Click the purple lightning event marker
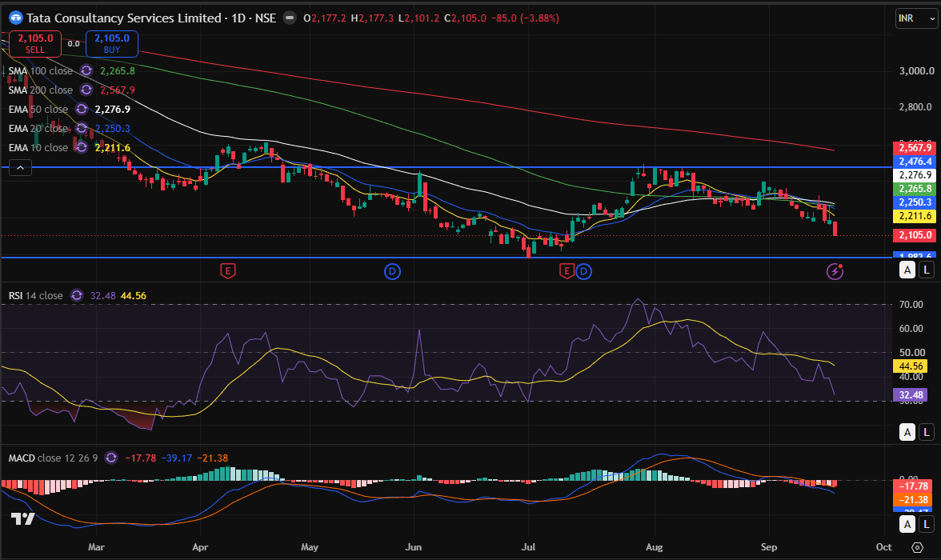Viewport: 941px width, 560px height. pyautogui.click(x=835, y=271)
